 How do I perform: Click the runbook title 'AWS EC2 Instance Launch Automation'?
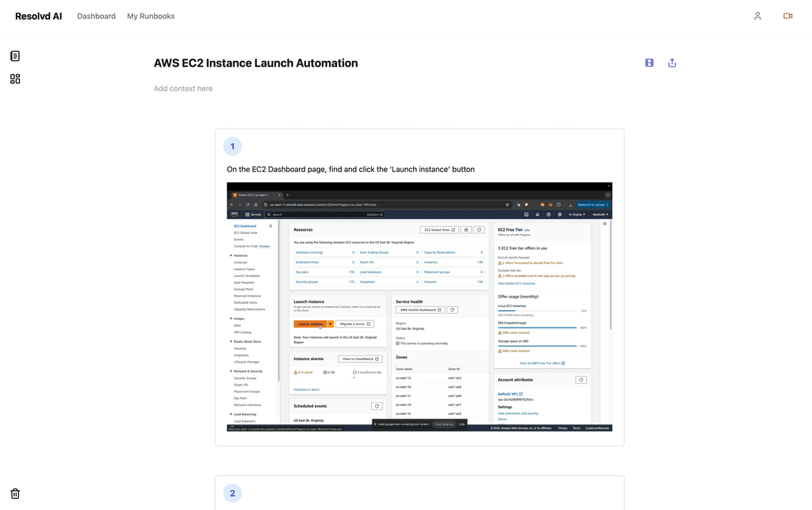click(x=256, y=63)
